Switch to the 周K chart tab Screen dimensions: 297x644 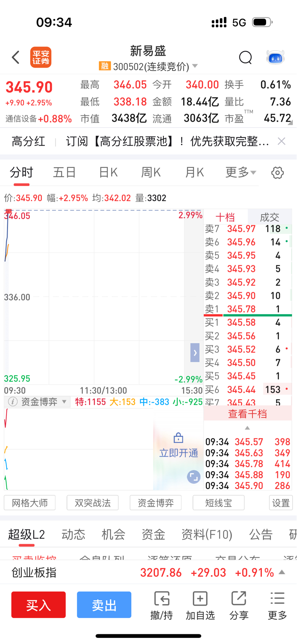(x=151, y=173)
